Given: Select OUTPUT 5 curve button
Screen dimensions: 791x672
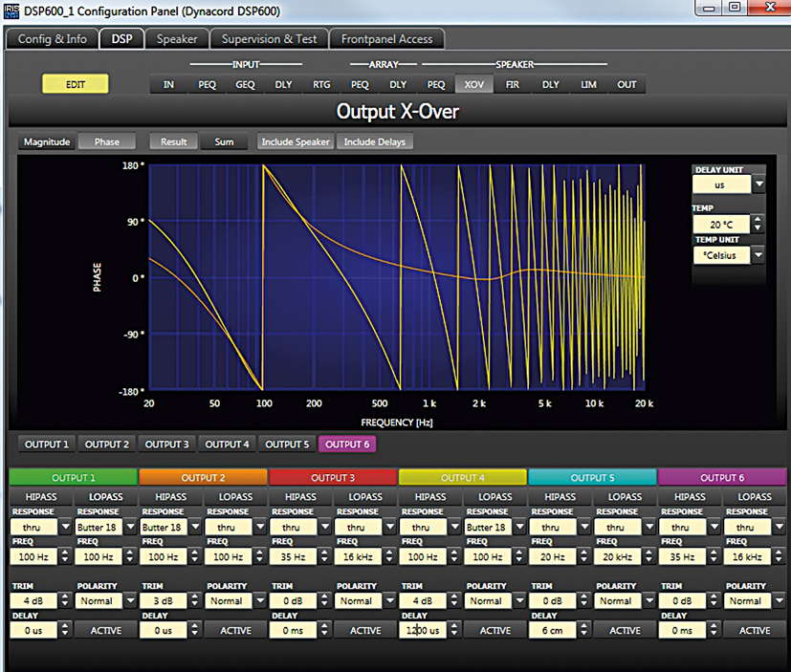Looking at the screenshot, I should tap(287, 444).
